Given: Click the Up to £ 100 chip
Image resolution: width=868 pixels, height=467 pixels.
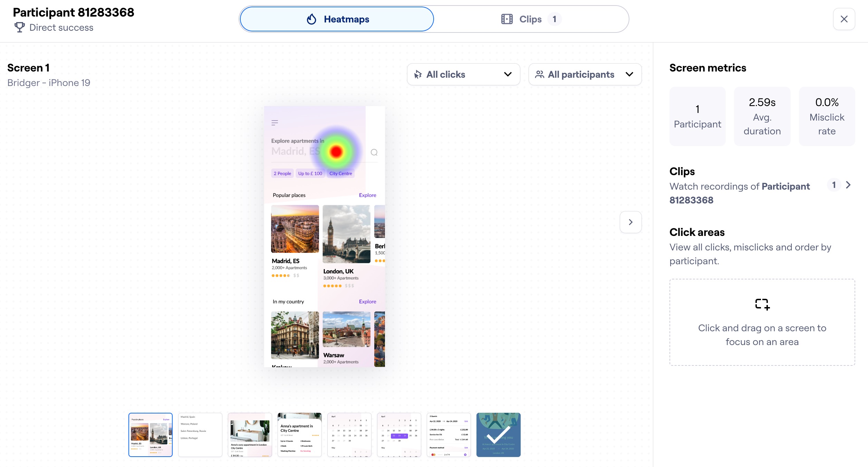Looking at the screenshot, I should [310, 173].
